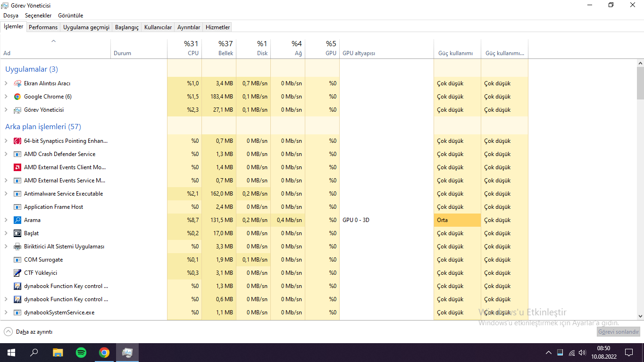Click the Ekran Alıntısı Aracı process icon
This screenshot has width=644, height=362.
click(17, 83)
